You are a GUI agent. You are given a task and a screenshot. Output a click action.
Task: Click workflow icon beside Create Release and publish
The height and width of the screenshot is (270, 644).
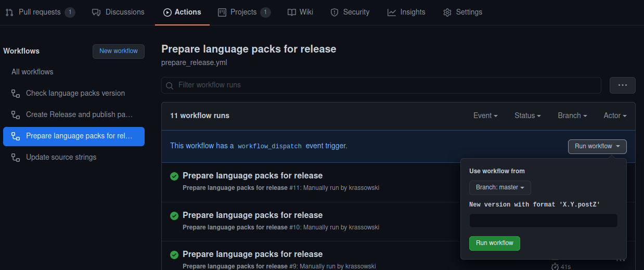[x=16, y=114]
